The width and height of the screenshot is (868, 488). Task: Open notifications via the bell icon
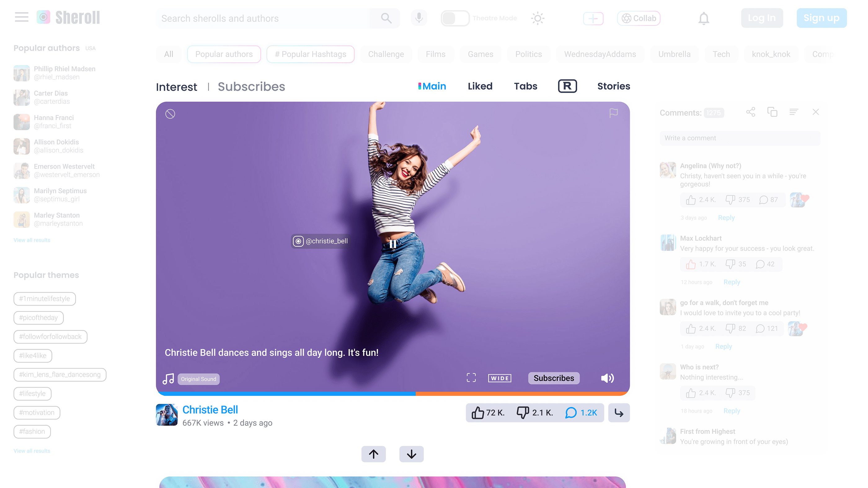[704, 18]
